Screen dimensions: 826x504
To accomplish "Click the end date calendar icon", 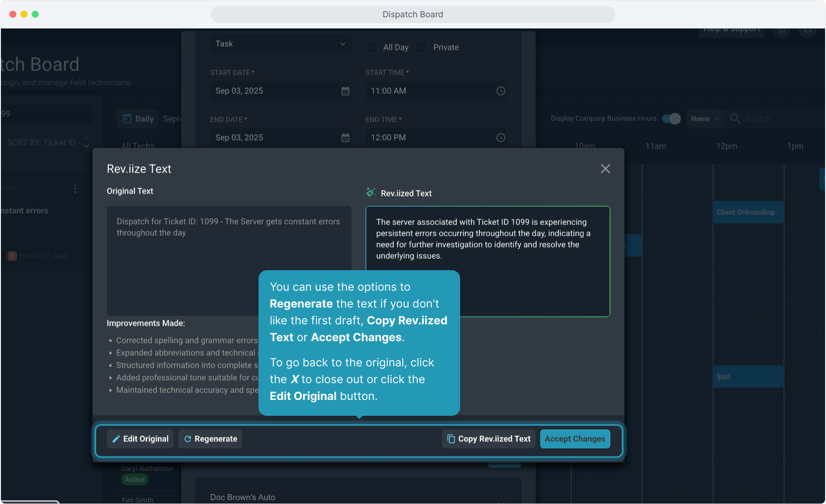I will point(345,138).
